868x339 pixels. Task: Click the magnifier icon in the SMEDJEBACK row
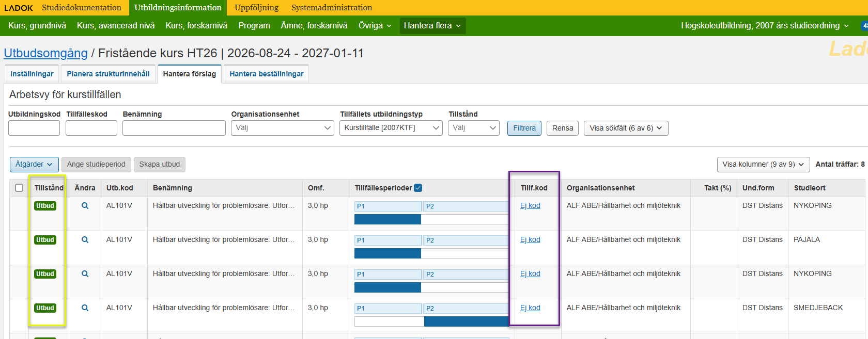[85, 308]
